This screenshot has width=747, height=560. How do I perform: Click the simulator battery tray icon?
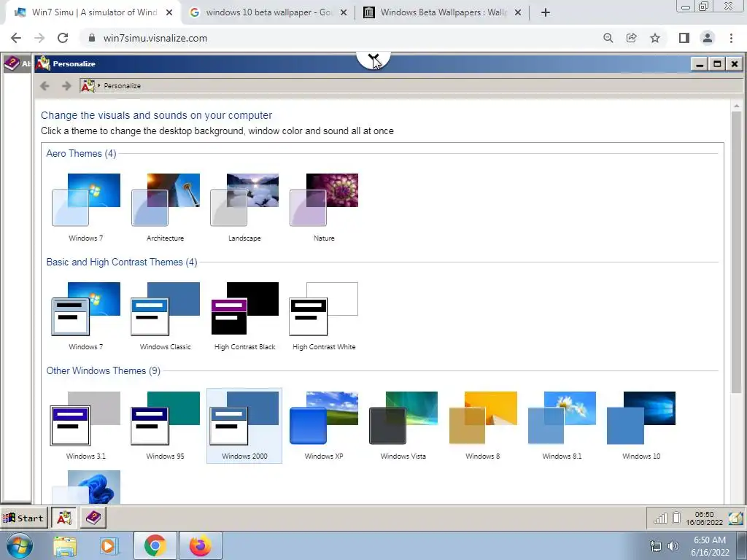[x=676, y=518]
